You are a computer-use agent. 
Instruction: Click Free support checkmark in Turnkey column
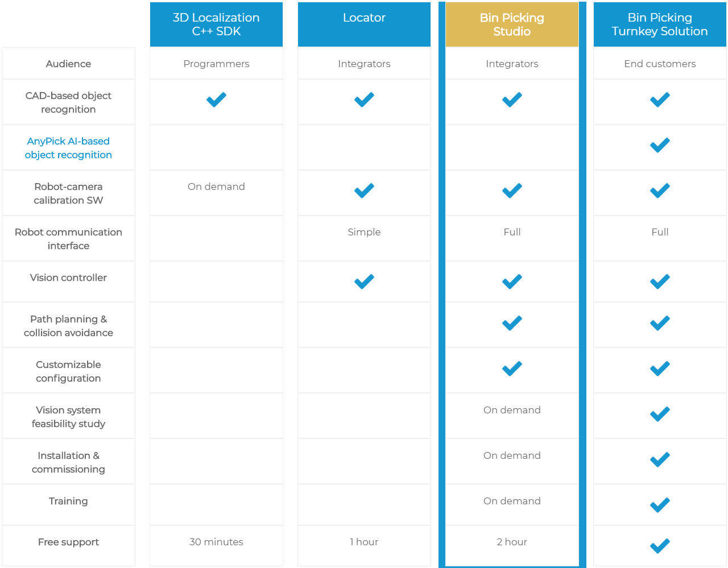coord(660,546)
